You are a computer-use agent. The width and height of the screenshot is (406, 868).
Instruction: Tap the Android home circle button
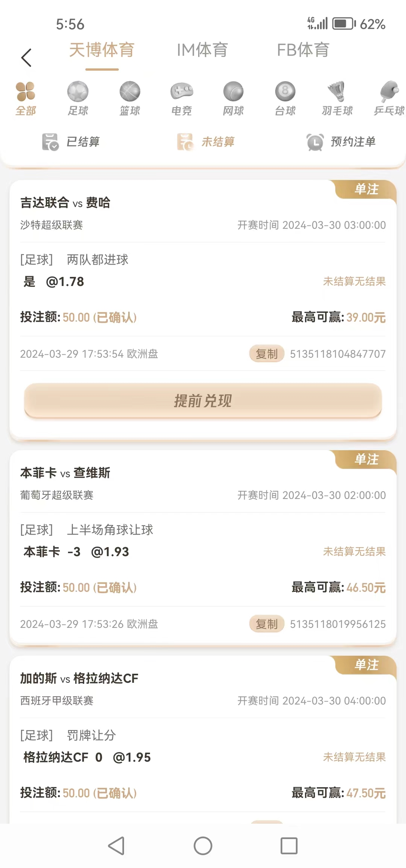203,846
